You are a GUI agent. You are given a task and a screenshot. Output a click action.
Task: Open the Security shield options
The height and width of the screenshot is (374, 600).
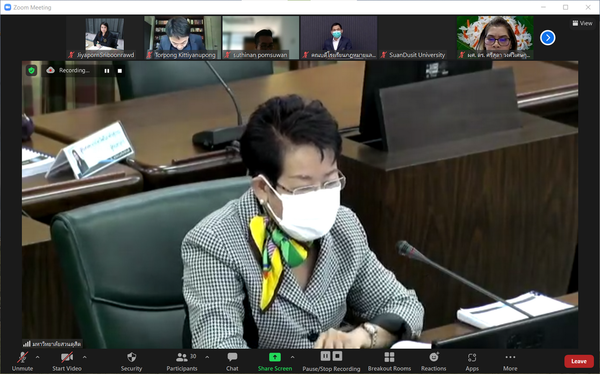[x=131, y=362]
